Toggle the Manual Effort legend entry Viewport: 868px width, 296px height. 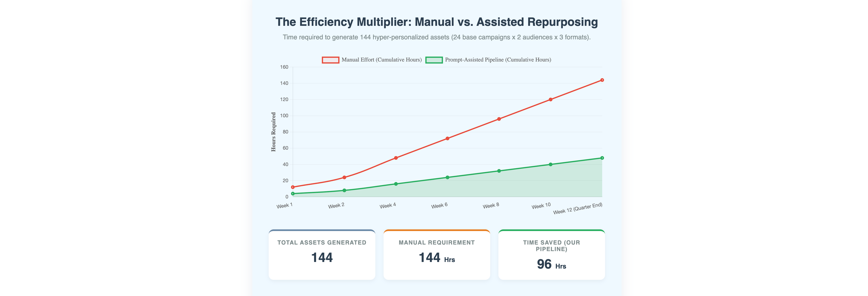pos(372,60)
